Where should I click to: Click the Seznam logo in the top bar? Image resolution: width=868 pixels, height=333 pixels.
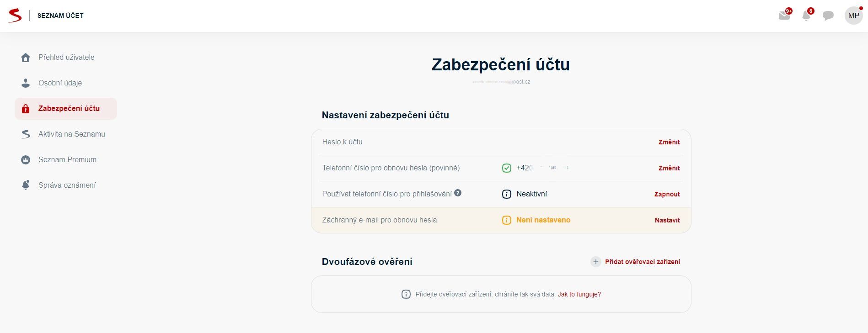(14, 15)
